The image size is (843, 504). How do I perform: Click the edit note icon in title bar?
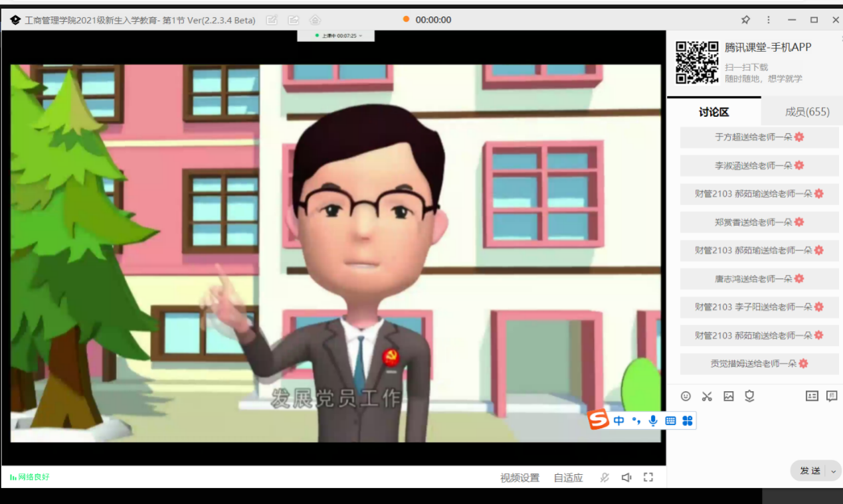pos(272,20)
